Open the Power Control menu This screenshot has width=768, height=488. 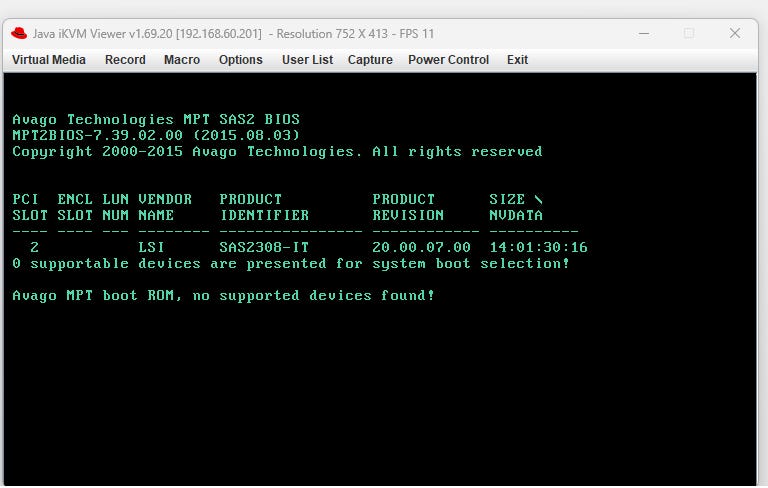[448, 60]
